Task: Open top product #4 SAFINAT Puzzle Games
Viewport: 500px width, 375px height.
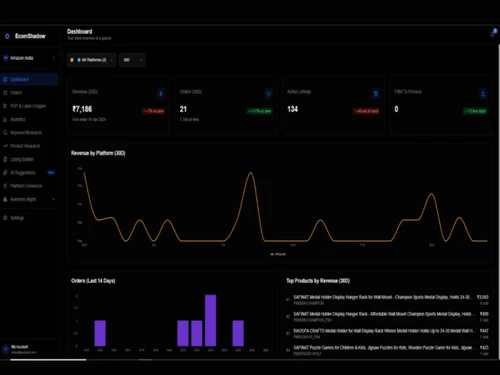Action: (387, 350)
